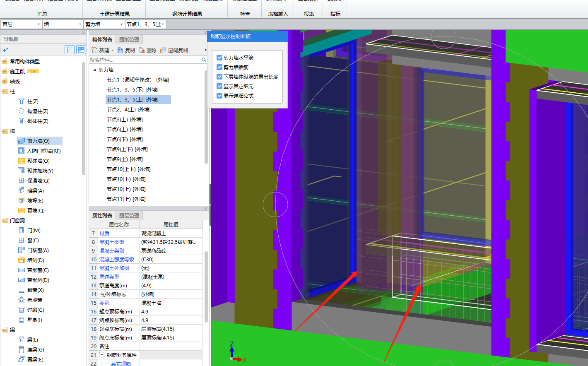The height and width of the screenshot is (366, 588).
Task: Open the 混凝土强度等级 property link
Action: pyautogui.click(x=117, y=259)
